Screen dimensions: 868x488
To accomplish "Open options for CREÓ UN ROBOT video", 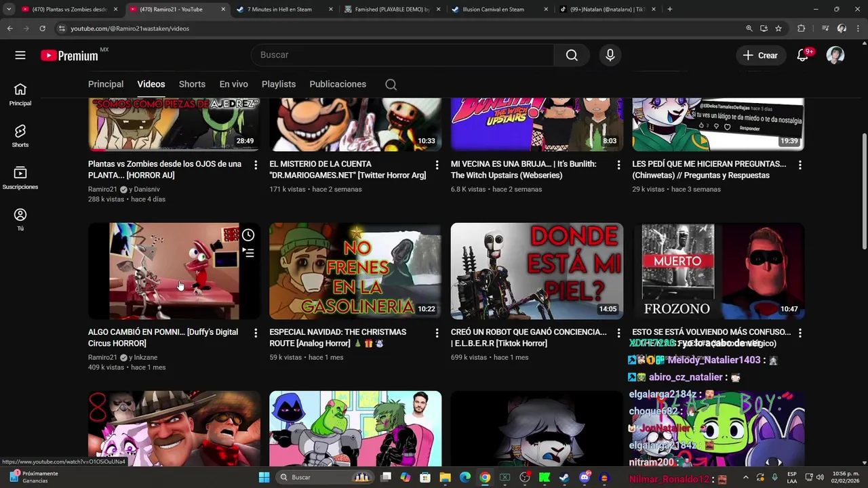I will pos(618,333).
